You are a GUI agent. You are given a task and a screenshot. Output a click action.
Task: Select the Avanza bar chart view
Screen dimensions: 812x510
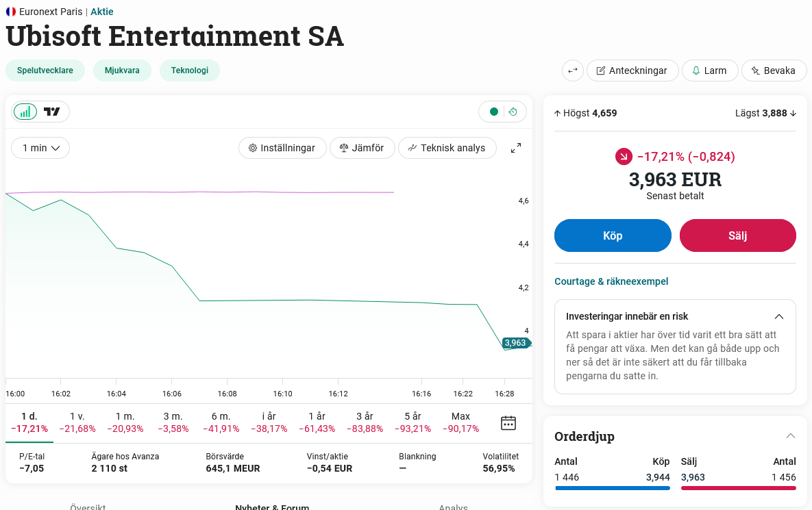click(25, 112)
